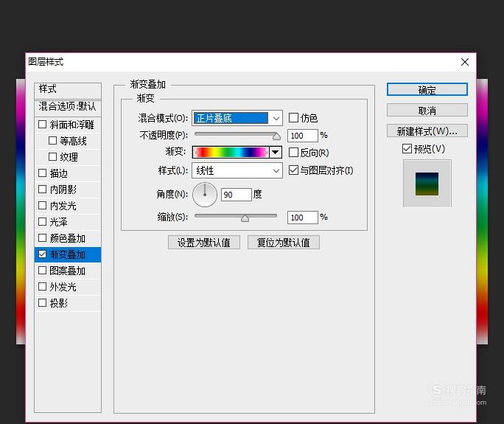Enable the 图案叠加 checkbox
The width and height of the screenshot is (504, 424).
[x=43, y=270]
